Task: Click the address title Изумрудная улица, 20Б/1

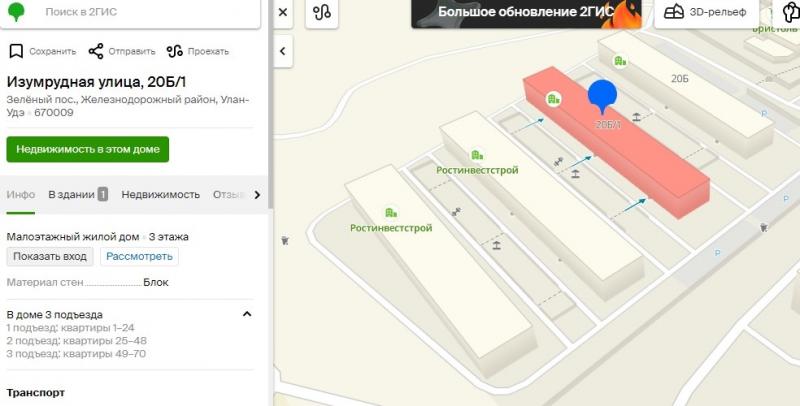Action: pos(96,82)
